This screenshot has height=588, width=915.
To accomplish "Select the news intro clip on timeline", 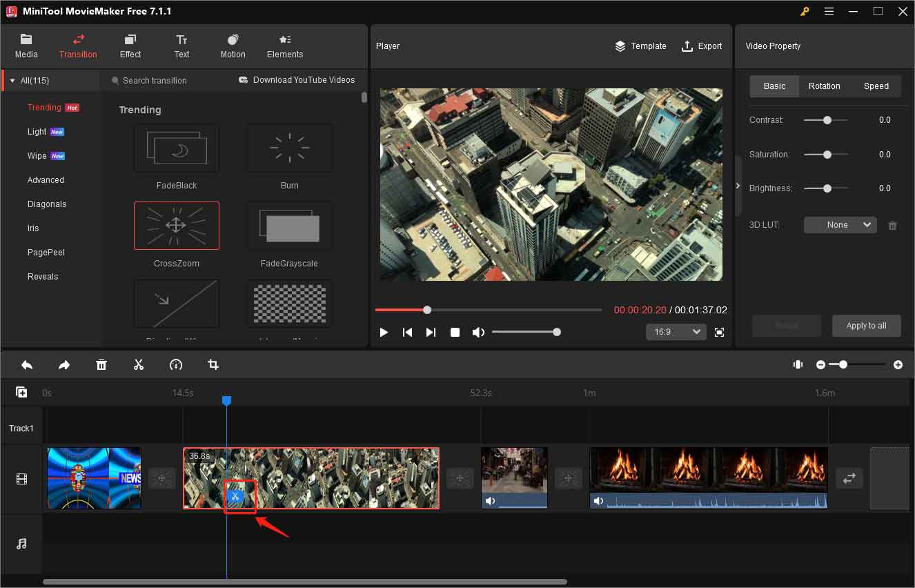I will 94,478.
